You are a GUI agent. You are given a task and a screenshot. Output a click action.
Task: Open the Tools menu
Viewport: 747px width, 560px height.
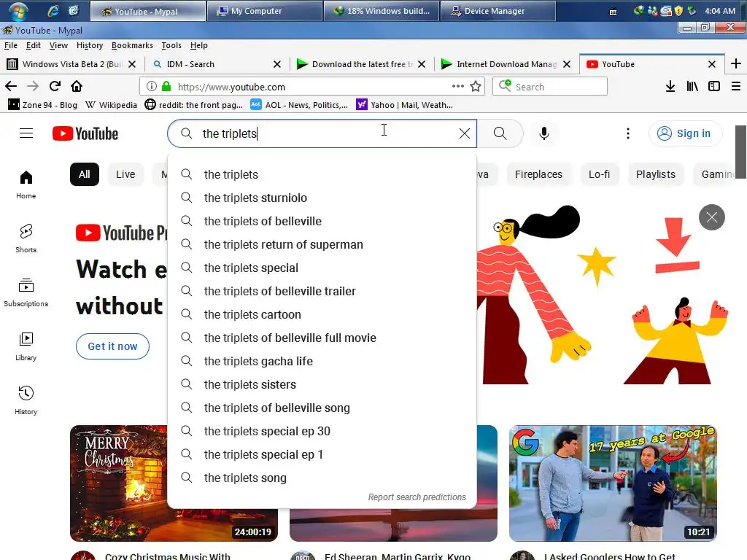[x=171, y=45]
